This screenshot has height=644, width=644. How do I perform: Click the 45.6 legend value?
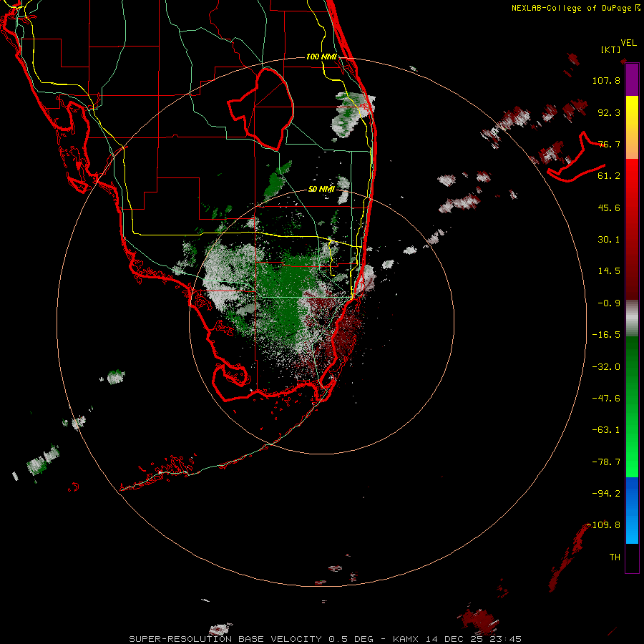point(609,208)
